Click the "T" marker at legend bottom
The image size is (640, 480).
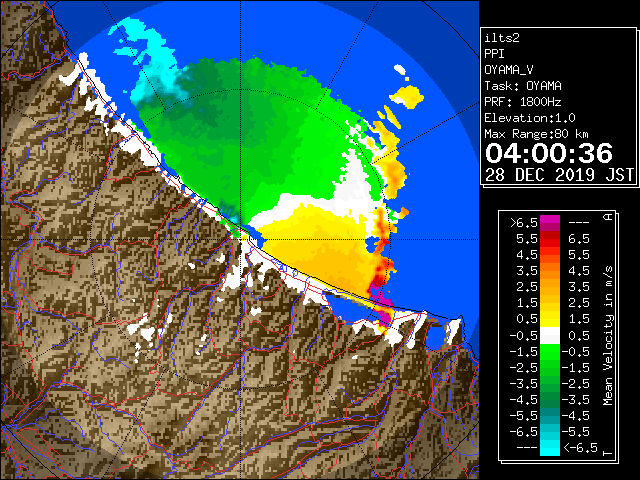coord(608,453)
